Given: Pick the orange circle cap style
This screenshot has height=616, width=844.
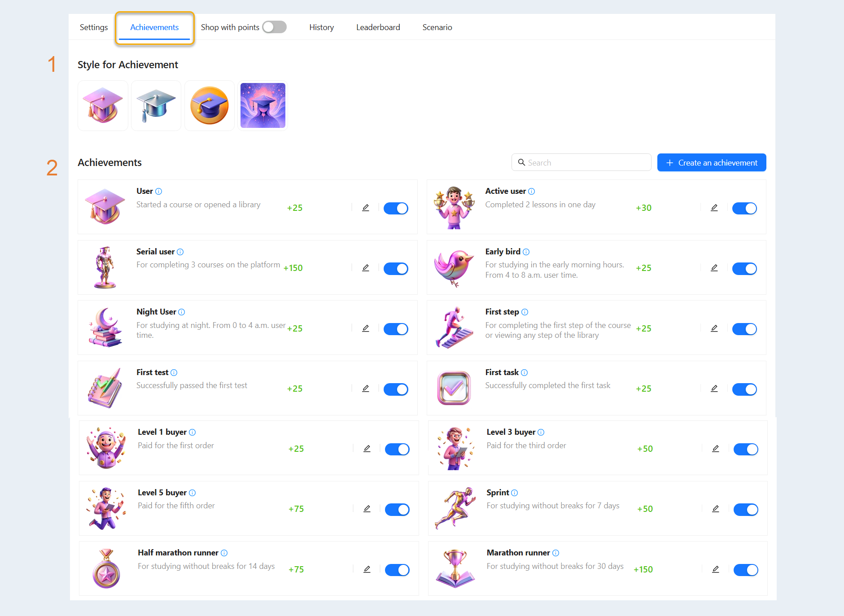Looking at the screenshot, I should pos(210,105).
